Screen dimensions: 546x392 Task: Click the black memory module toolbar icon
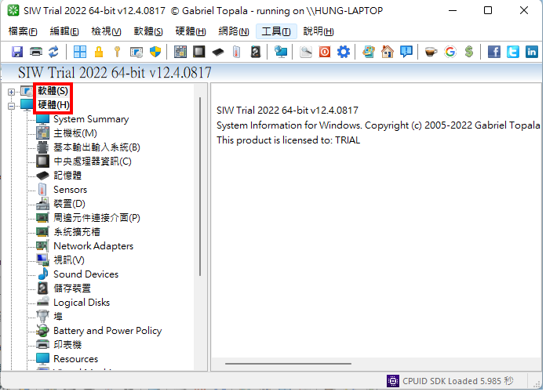(x=218, y=53)
